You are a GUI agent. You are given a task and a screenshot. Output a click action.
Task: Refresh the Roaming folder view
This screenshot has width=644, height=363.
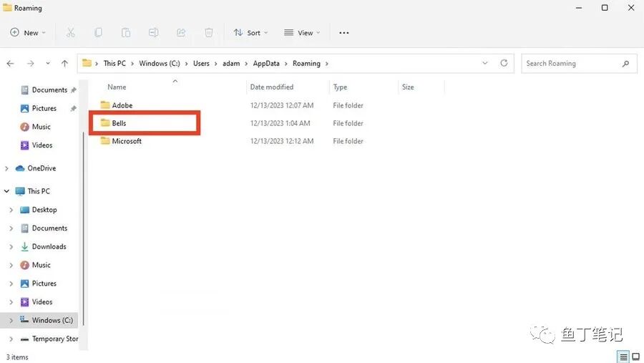point(504,63)
